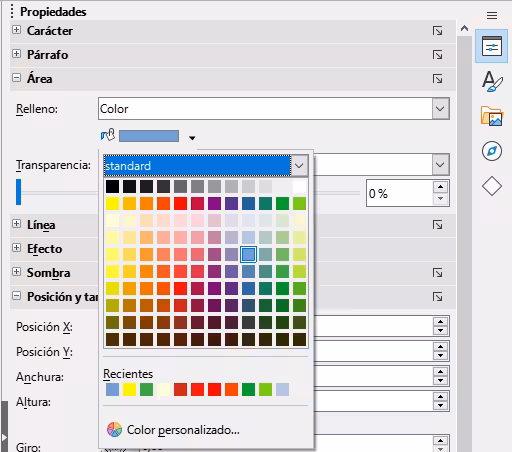Expand the Sombra section
The width and height of the screenshot is (512, 452).
pos(16,272)
